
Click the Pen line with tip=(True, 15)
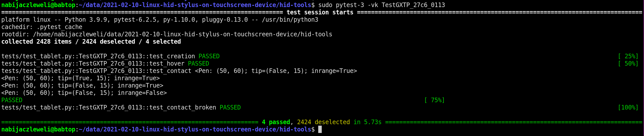pyautogui.click(x=80, y=78)
